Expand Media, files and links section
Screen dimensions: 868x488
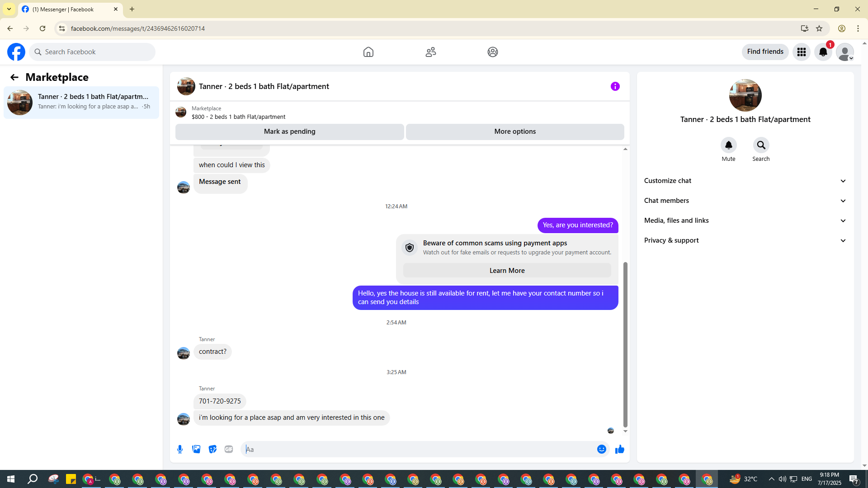click(x=745, y=221)
